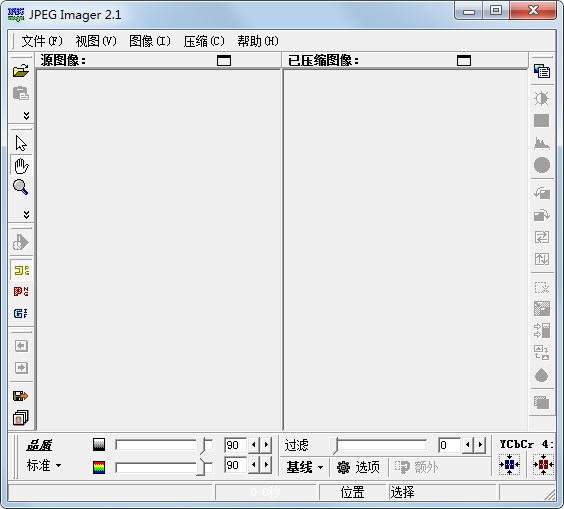
Task: Click the chroma quality value field
Action: (235, 465)
